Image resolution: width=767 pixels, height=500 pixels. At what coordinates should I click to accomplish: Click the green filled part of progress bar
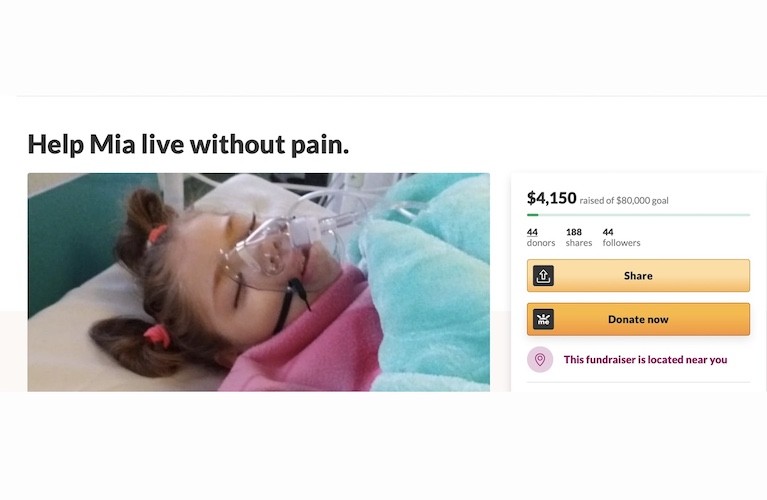[532, 215]
